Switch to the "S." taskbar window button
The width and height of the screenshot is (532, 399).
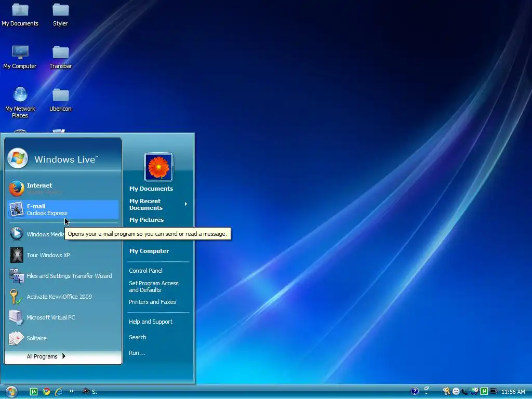[90, 392]
